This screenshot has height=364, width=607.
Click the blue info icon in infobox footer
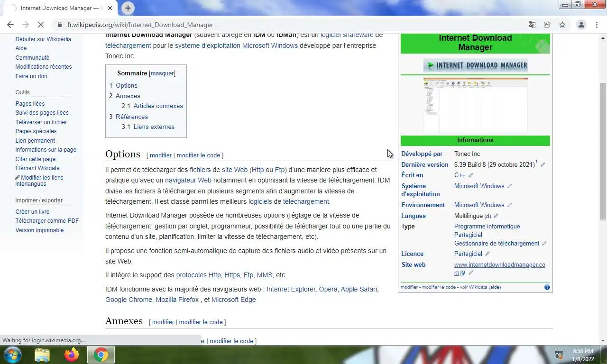[x=547, y=287]
